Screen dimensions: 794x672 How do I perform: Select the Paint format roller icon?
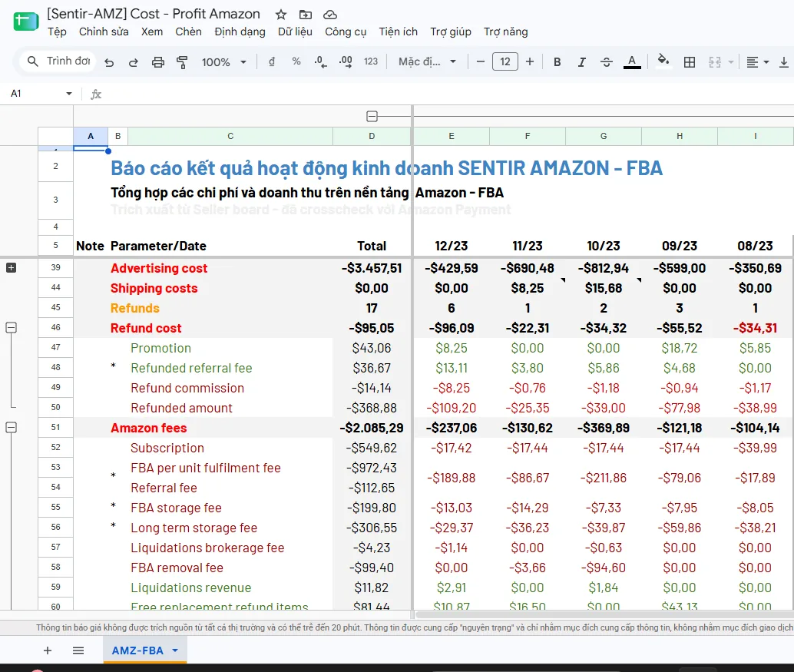[x=182, y=62]
